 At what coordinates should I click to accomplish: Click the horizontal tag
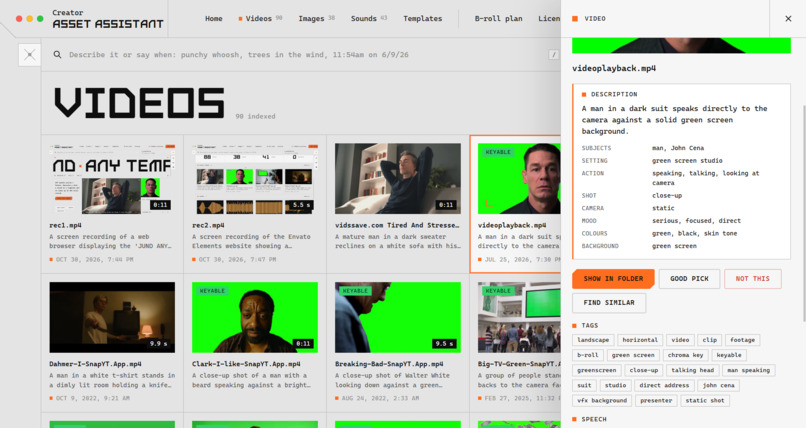click(x=640, y=340)
